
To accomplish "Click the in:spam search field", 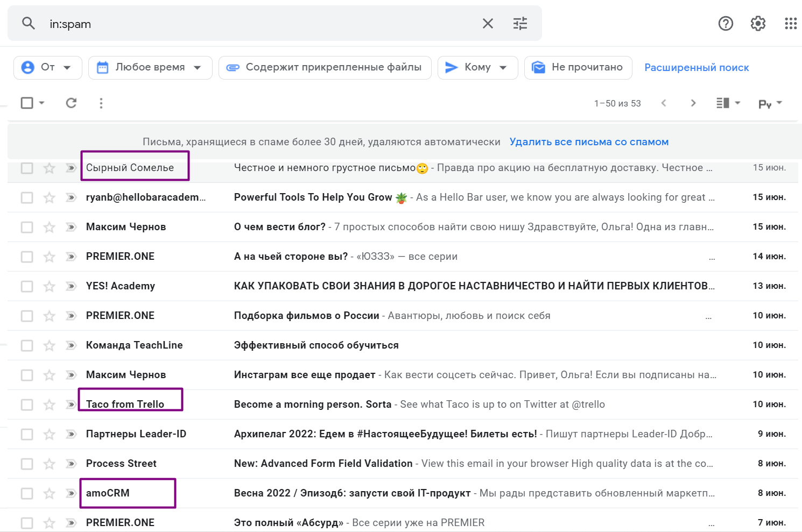I will coord(258,24).
